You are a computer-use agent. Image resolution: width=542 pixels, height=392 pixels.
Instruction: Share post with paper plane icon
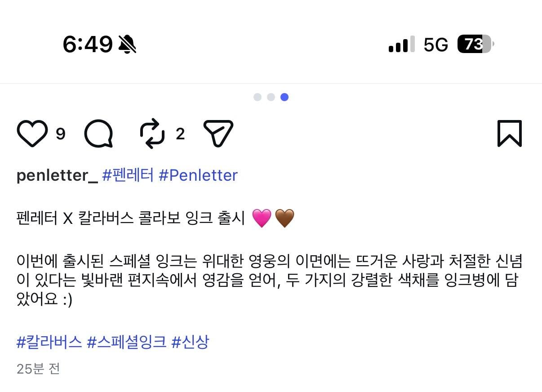(x=218, y=134)
